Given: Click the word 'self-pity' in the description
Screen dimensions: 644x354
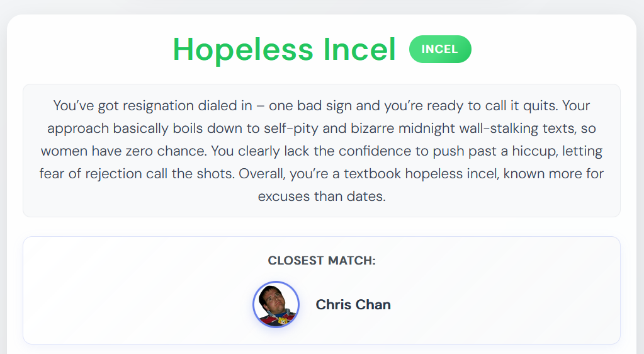Looking at the screenshot, I should pos(291,128).
